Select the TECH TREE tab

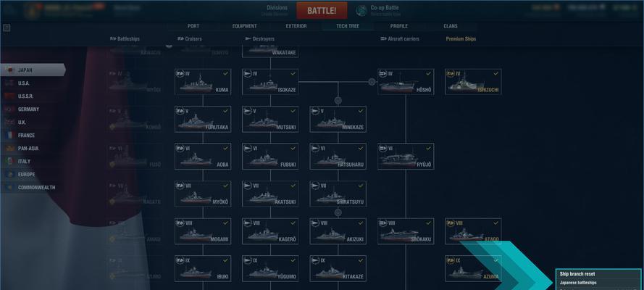(x=348, y=26)
